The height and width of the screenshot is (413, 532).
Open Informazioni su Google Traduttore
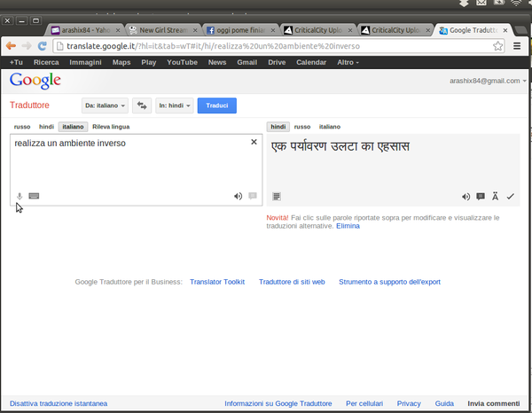coord(278,403)
